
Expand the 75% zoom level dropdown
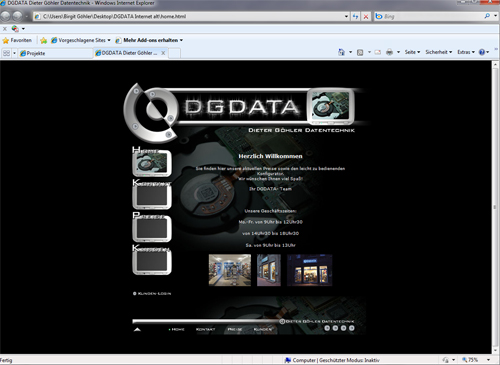[x=488, y=360]
